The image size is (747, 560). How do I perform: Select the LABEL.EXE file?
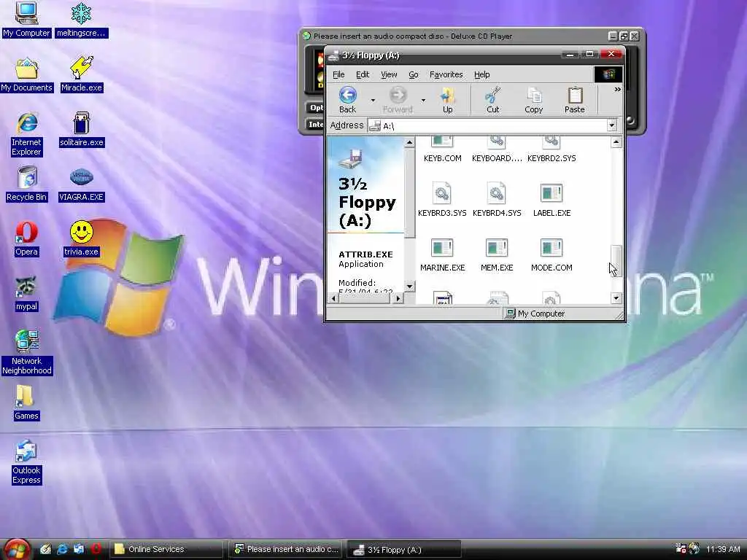pos(551,200)
